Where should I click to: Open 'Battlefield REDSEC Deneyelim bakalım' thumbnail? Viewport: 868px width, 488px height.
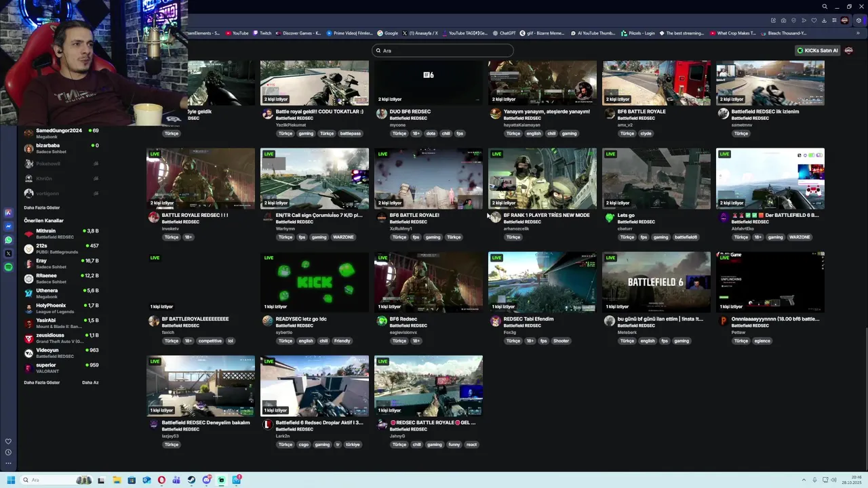pyautogui.click(x=201, y=386)
